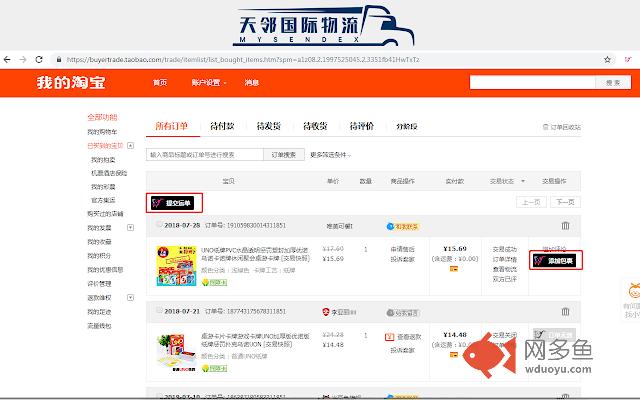Expand the 已买到的宝贝 sidebar section

tap(131, 145)
